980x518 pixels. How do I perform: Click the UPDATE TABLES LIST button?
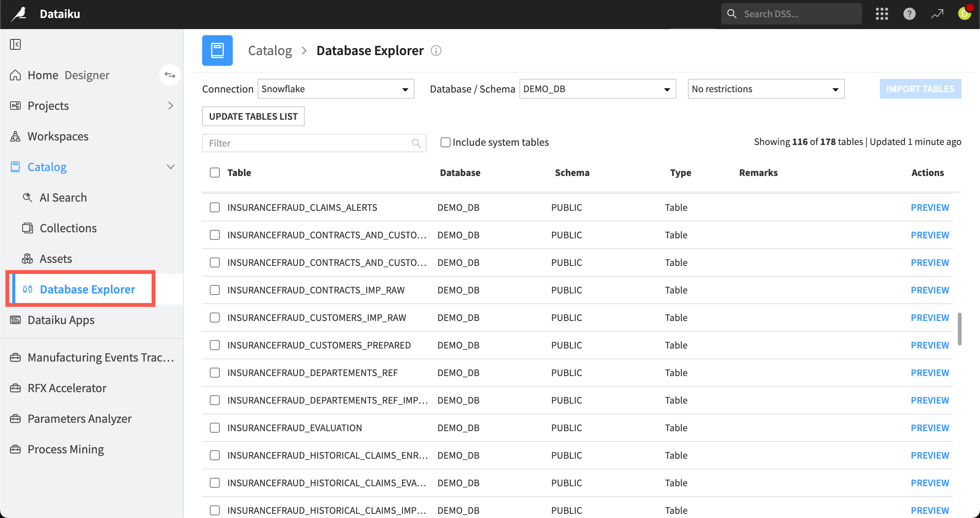click(253, 116)
